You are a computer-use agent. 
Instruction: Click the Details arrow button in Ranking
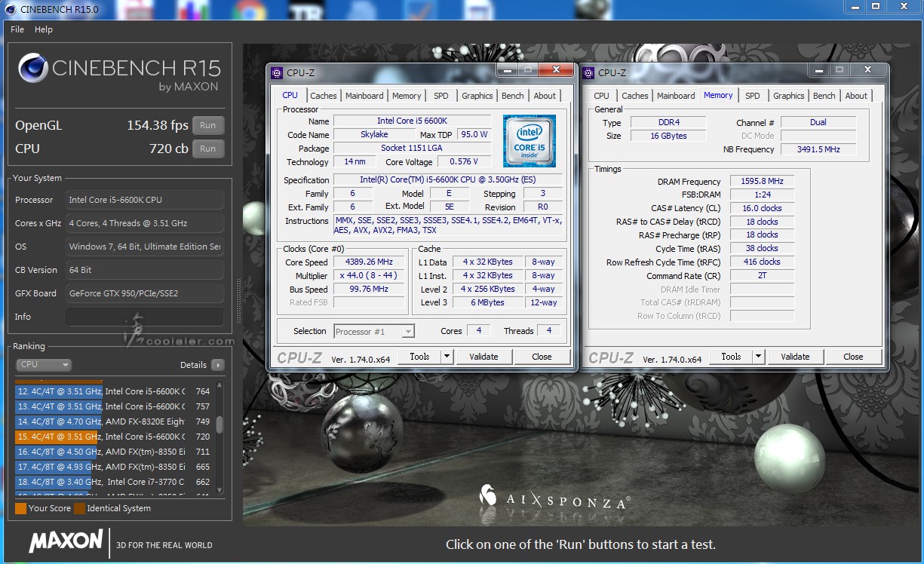(217, 365)
